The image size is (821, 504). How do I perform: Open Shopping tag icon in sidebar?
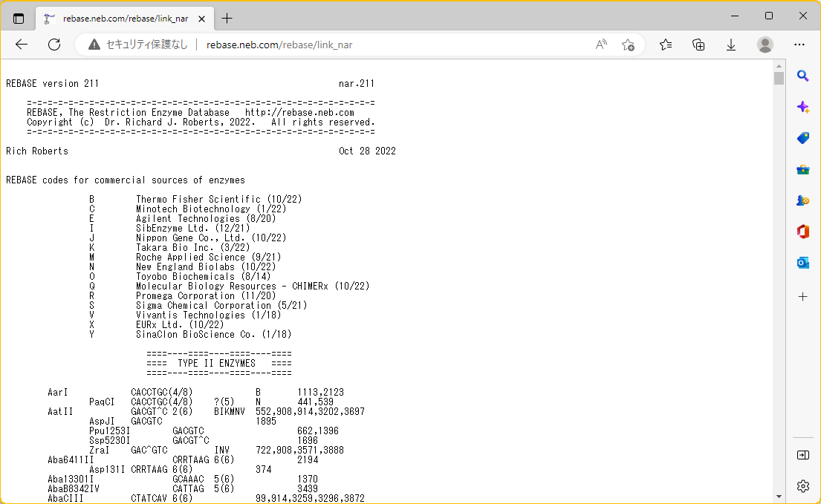(802, 138)
